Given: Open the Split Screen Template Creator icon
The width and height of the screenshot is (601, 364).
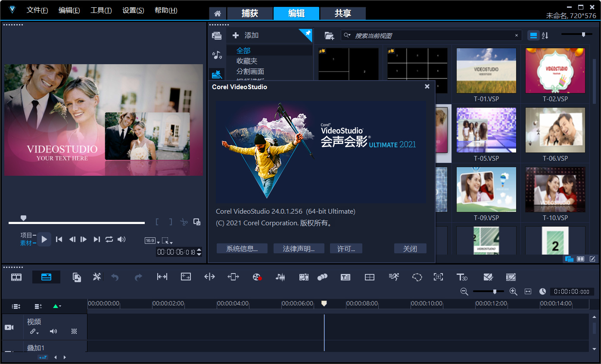Looking at the screenshot, I should tap(488, 277).
